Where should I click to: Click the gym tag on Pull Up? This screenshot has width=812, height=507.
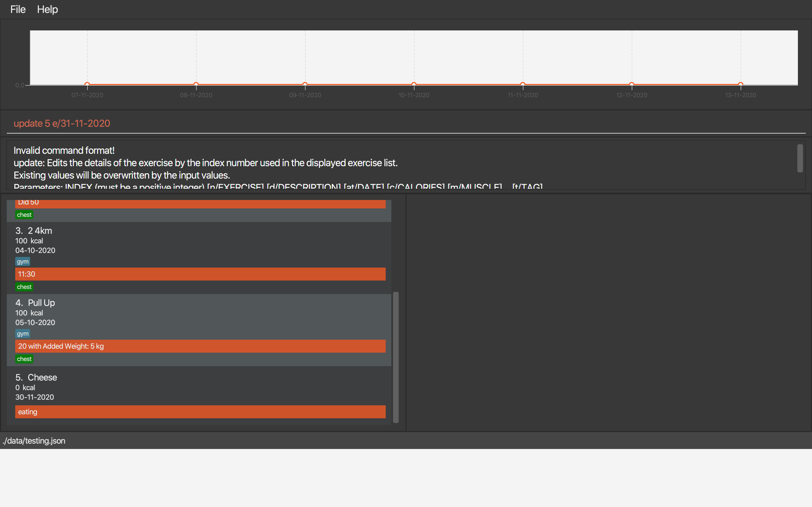point(23,334)
